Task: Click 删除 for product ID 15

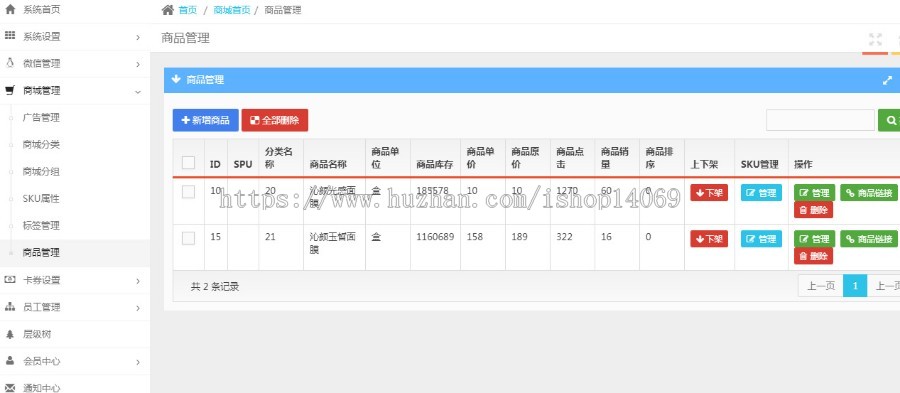Action: (x=813, y=256)
